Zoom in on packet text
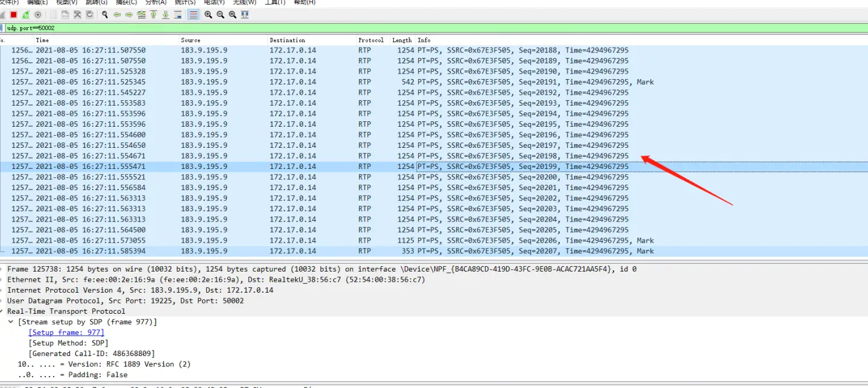This screenshot has width=868, height=388. pos(208,14)
